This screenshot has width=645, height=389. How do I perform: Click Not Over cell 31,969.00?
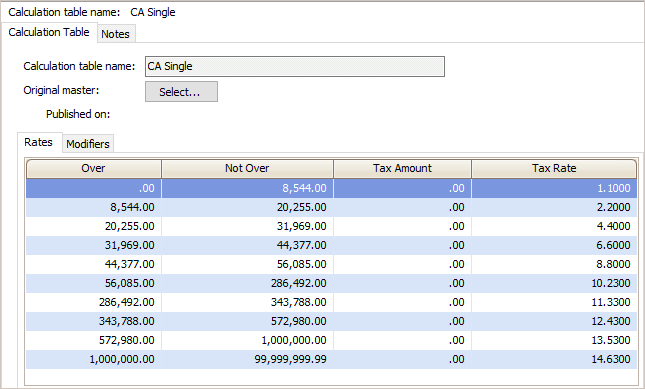(x=247, y=226)
